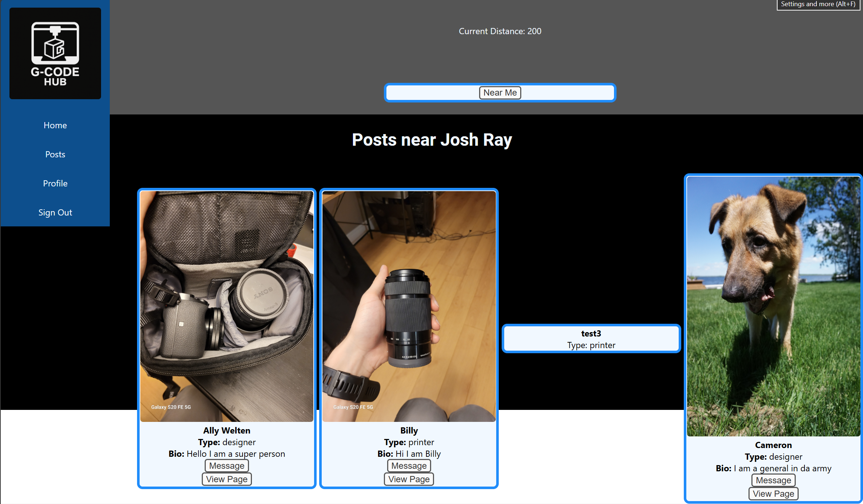Open the Home page link
The width and height of the screenshot is (863, 504).
point(55,125)
